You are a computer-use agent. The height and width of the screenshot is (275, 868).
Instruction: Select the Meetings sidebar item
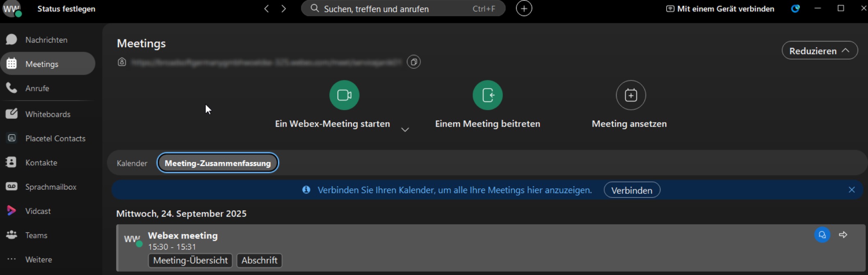(48, 64)
